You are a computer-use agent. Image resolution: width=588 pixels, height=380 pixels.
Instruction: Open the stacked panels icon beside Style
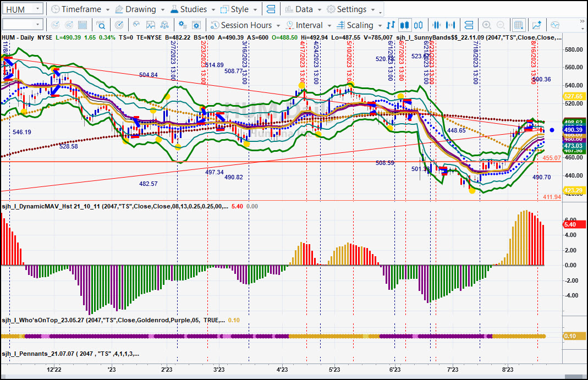click(271, 9)
